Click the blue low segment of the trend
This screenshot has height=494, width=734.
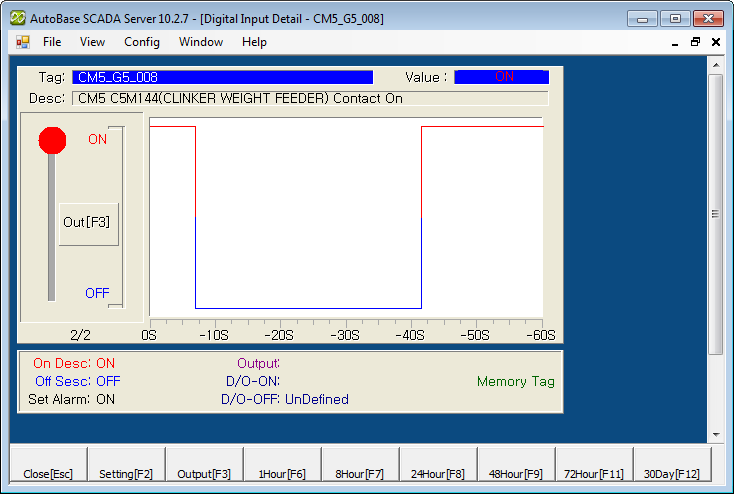pos(308,308)
